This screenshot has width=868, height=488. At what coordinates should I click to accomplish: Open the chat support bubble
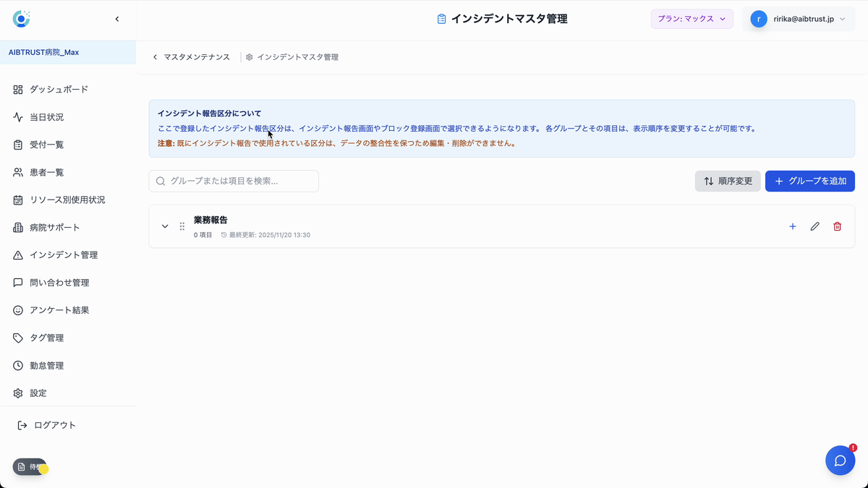[x=840, y=460]
